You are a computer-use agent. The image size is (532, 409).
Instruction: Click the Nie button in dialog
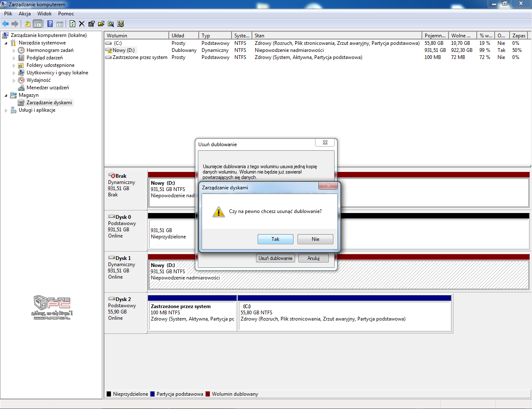[x=315, y=239]
